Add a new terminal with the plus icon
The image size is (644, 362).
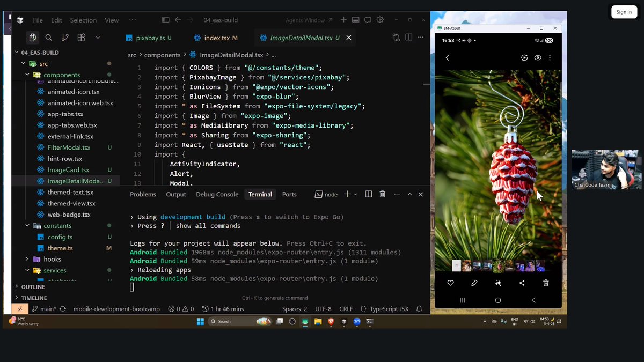click(347, 194)
